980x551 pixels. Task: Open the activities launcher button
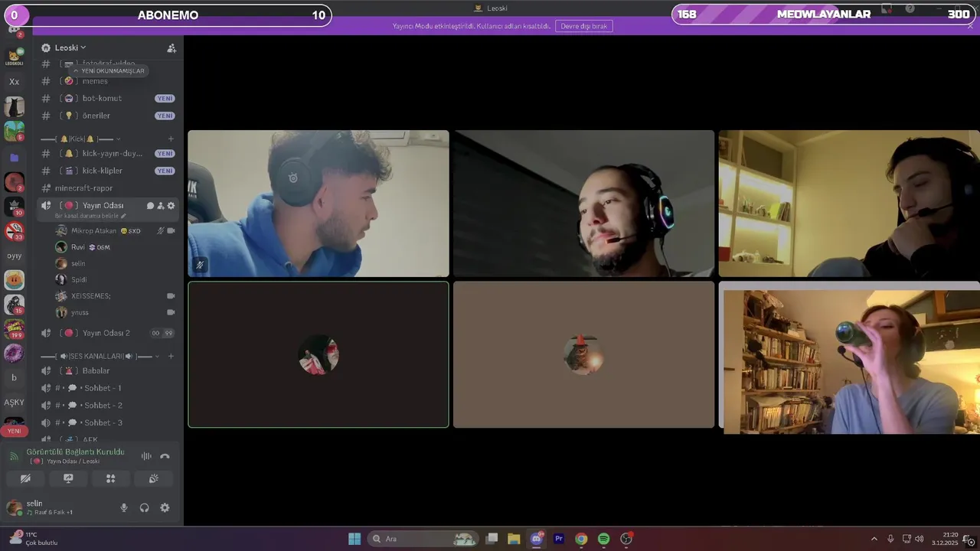point(110,478)
